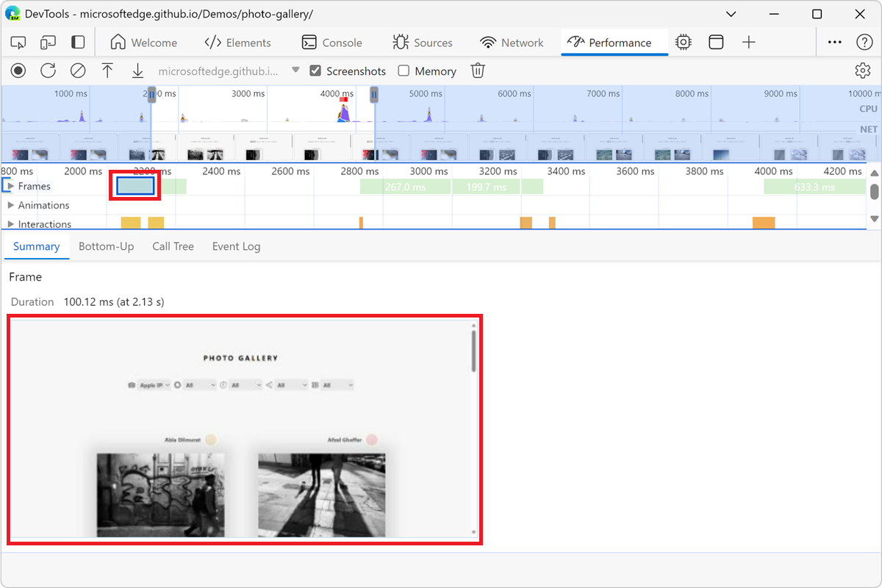The height and width of the screenshot is (588, 882).
Task: Start a new performance recording
Action: tap(18, 71)
